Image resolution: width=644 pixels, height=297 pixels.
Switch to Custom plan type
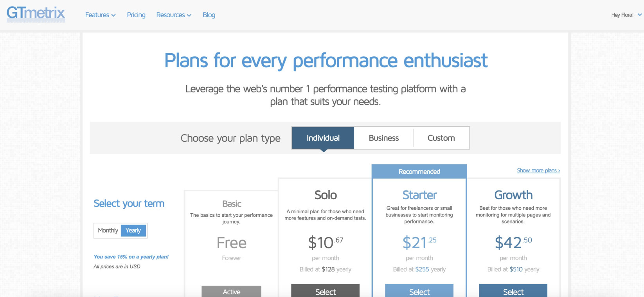click(441, 138)
